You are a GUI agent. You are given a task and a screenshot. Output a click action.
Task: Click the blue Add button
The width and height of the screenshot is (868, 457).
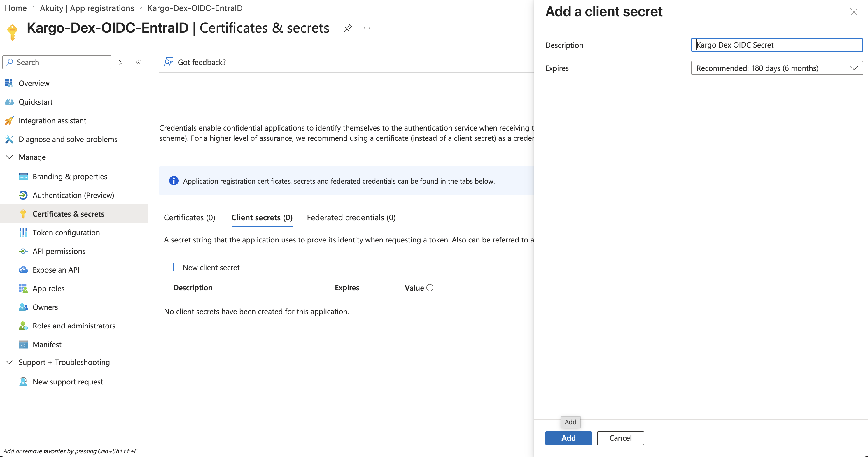coord(568,438)
